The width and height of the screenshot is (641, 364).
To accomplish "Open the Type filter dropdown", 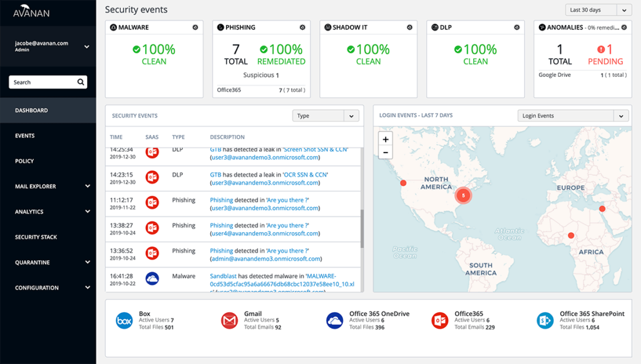I will coord(326,116).
